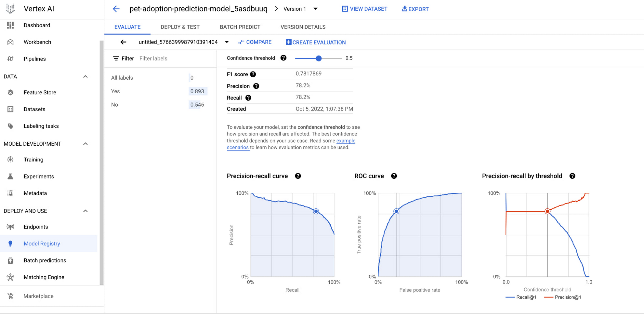Go back using blue arrow beside model name
Viewport: 644px width, 314px height.
pos(116,9)
